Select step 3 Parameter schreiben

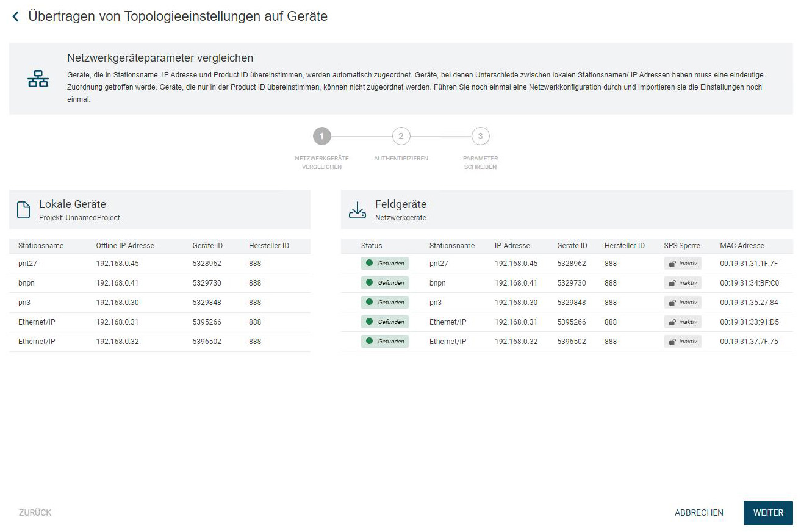tap(480, 136)
